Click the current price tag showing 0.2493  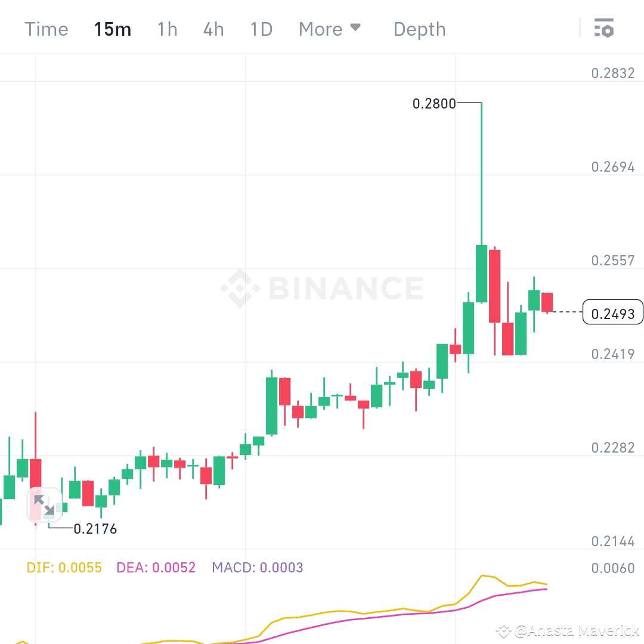coord(613,312)
